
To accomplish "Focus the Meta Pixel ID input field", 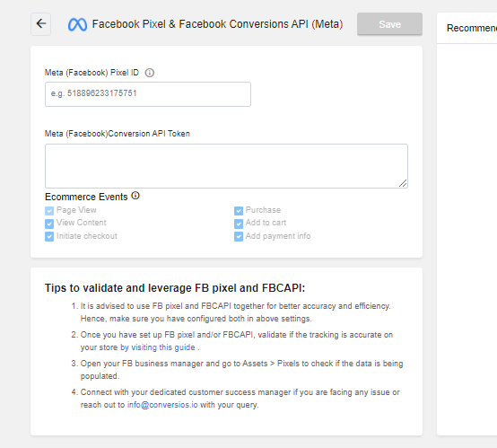I will [x=148, y=94].
